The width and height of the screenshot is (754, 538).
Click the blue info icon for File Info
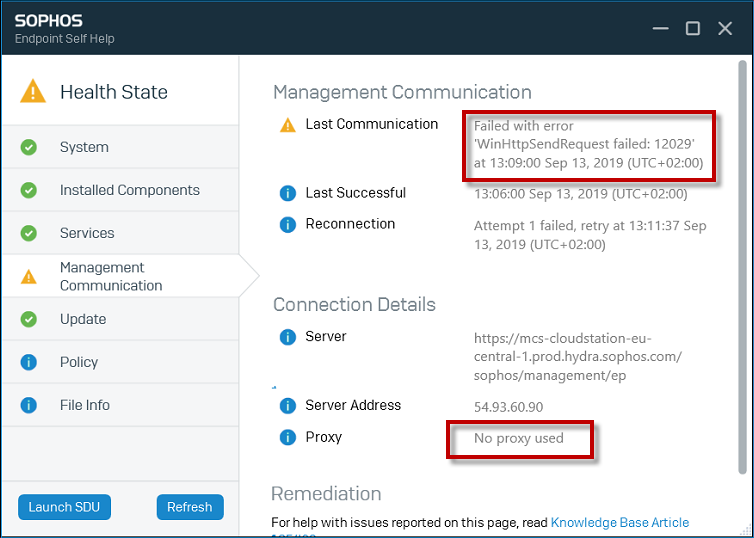(29, 405)
